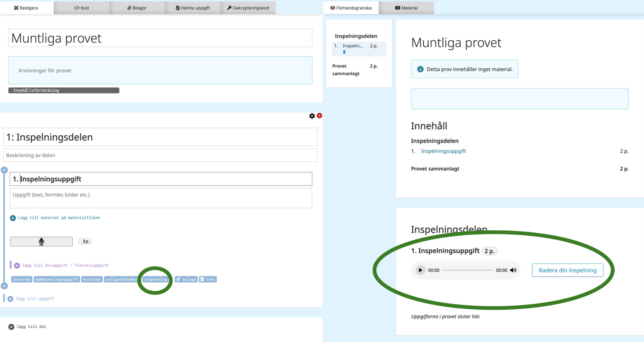Open the Inspelningsuppgift link in Innehåll
Viewport: 644px width, 342px height.
[x=443, y=151]
